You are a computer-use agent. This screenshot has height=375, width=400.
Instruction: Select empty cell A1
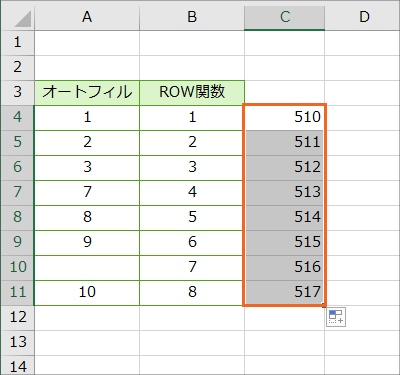click(87, 43)
